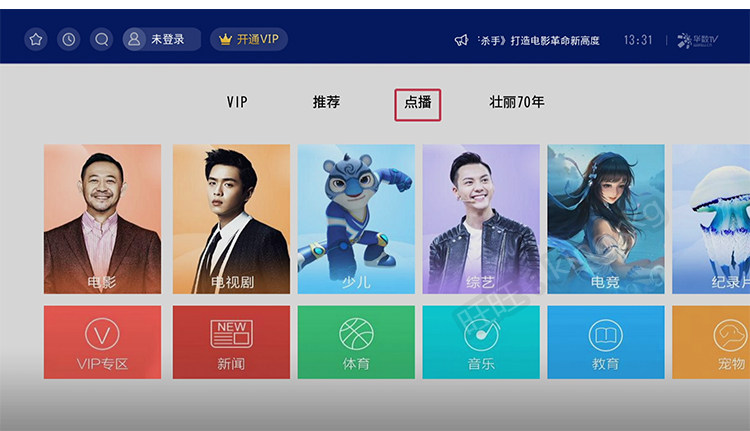This screenshot has width=750, height=431.
Task: Open watch history clock icon
Action: 69,39
